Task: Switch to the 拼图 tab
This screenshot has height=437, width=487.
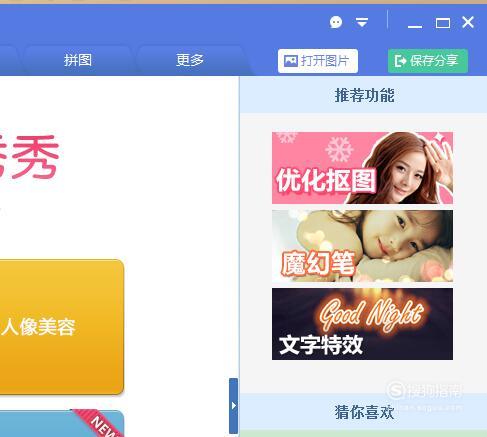Action: coord(78,60)
